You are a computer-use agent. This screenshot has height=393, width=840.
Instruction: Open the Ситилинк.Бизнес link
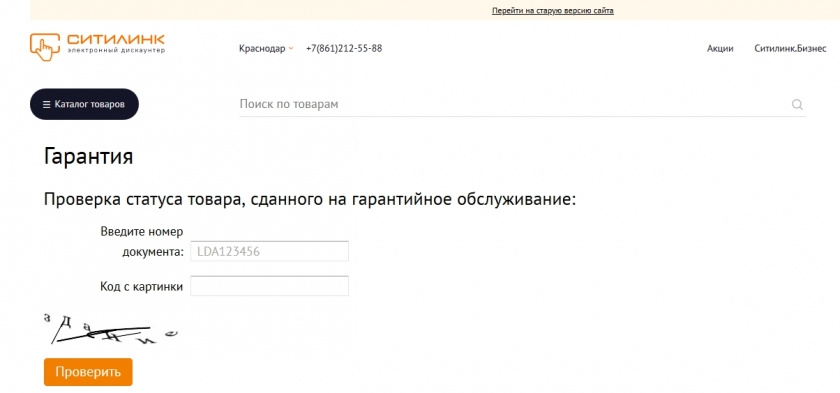pyautogui.click(x=790, y=48)
